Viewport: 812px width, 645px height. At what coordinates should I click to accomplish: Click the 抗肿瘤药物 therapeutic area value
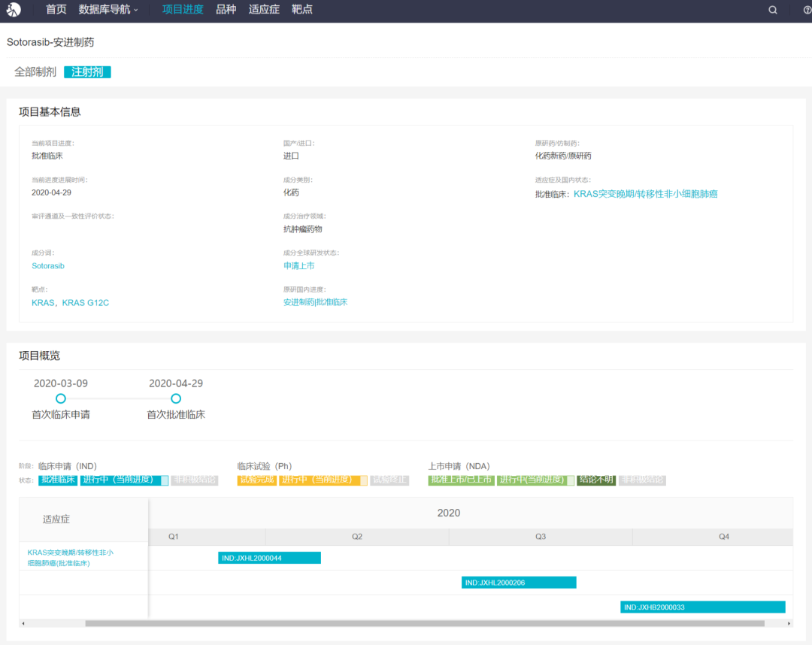pyautogui.click(x=302, y=229)
